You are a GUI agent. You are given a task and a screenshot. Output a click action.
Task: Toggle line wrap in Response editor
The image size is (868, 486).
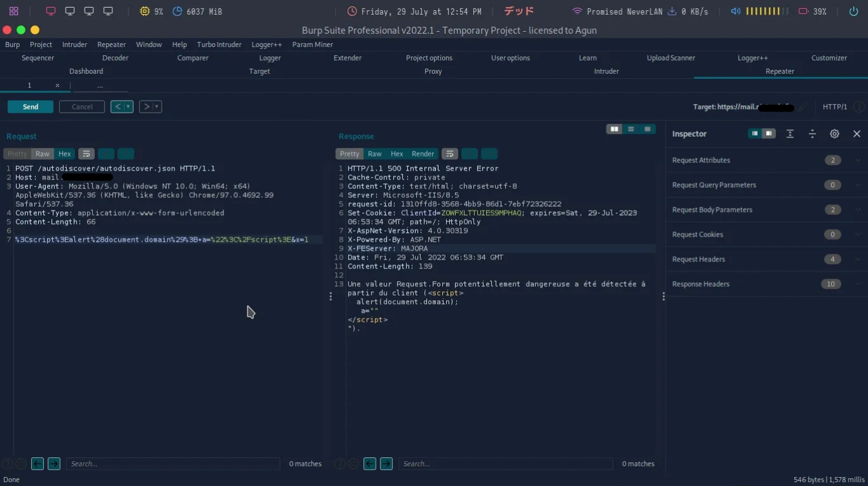tap(450, 154)
